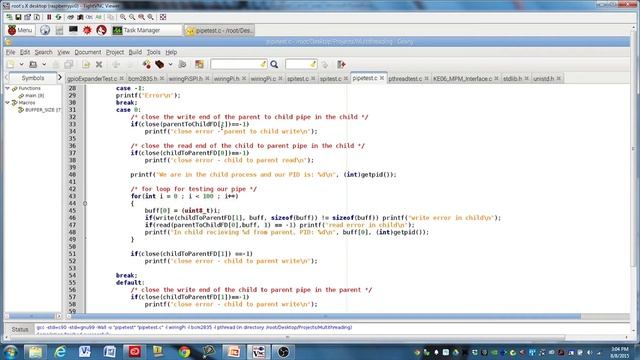Open Raspberry Pi terminal icon
This screenshot has width=640, height=360.
(x=73, y=30)
